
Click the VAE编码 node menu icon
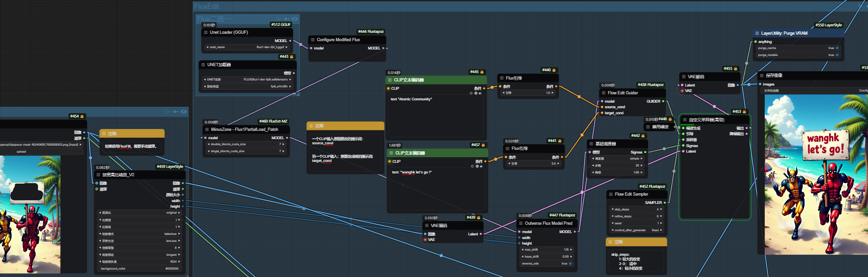point(426,226)
